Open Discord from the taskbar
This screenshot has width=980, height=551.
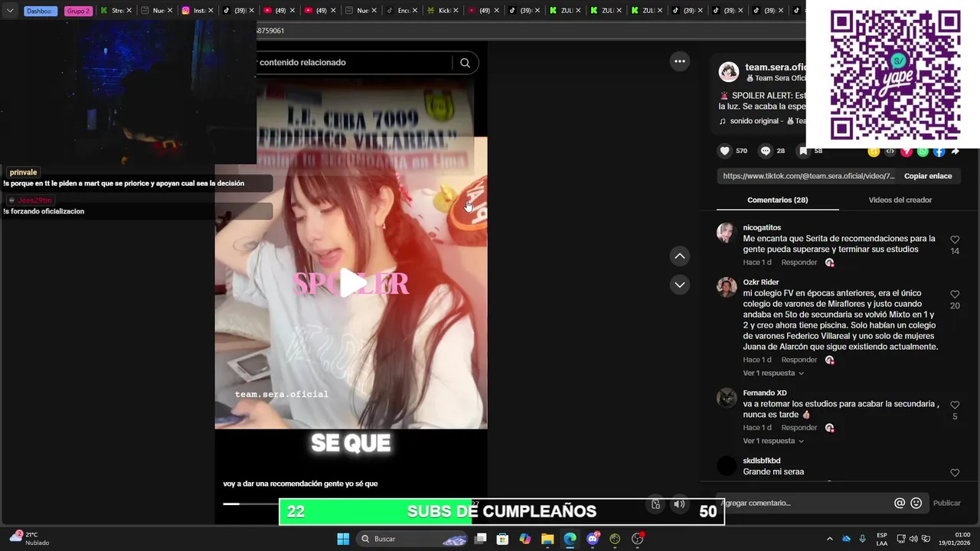592,539
